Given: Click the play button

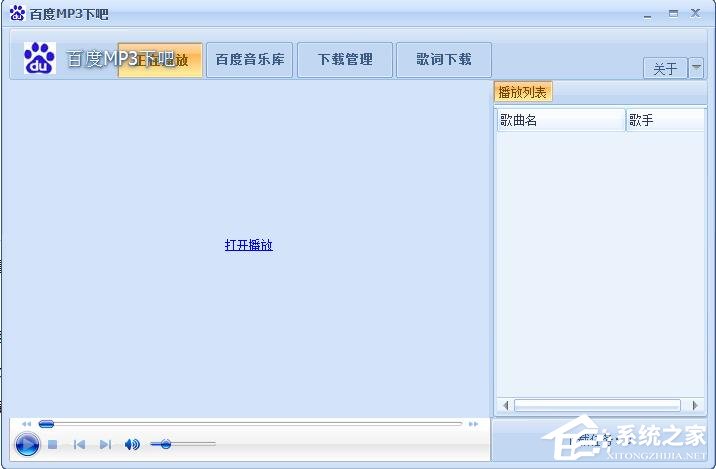Looking at the screenshot, I should pyautogui.click(x=27, y=444).
